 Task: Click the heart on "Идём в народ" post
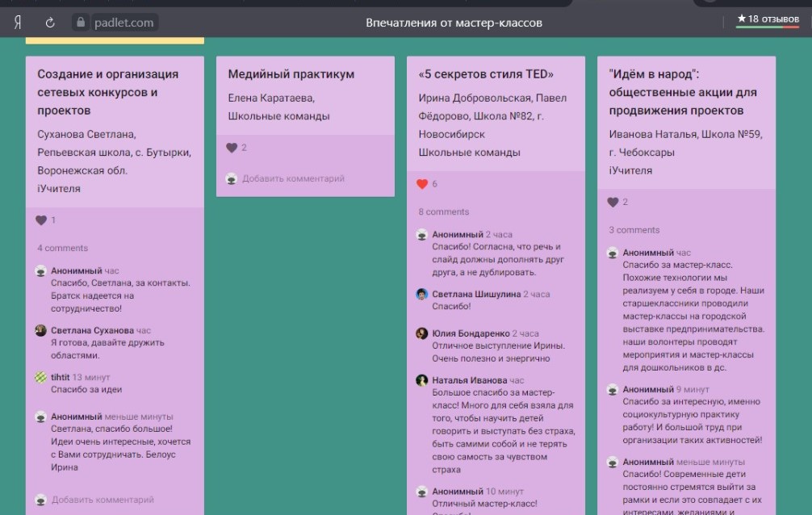point(613,203)
